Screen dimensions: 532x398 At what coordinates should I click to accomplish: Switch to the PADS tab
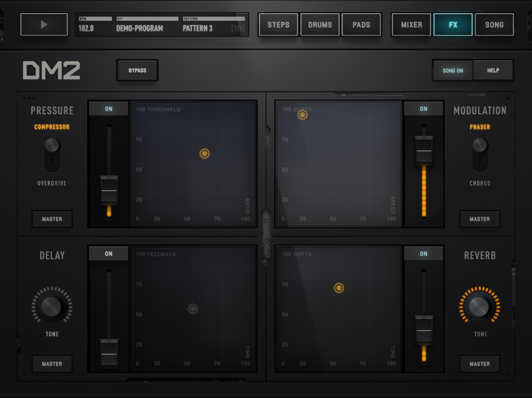pos(361,25)
